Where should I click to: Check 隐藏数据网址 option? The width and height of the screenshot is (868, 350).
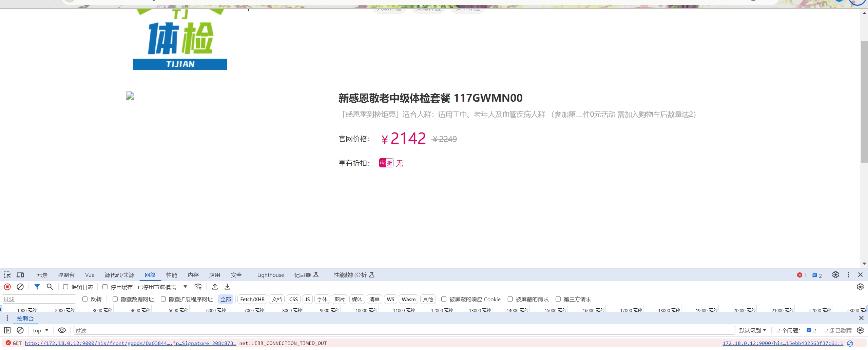coord(115,299)
